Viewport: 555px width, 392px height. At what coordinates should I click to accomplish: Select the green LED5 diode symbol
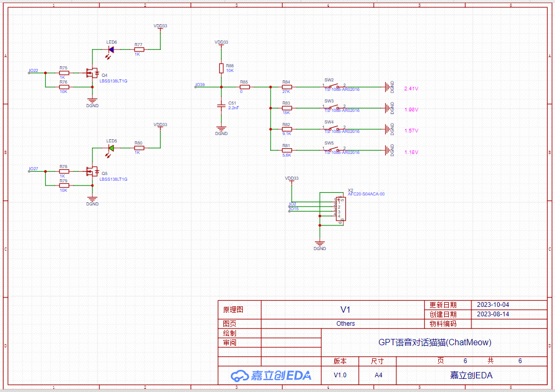(x=111, y=148)
